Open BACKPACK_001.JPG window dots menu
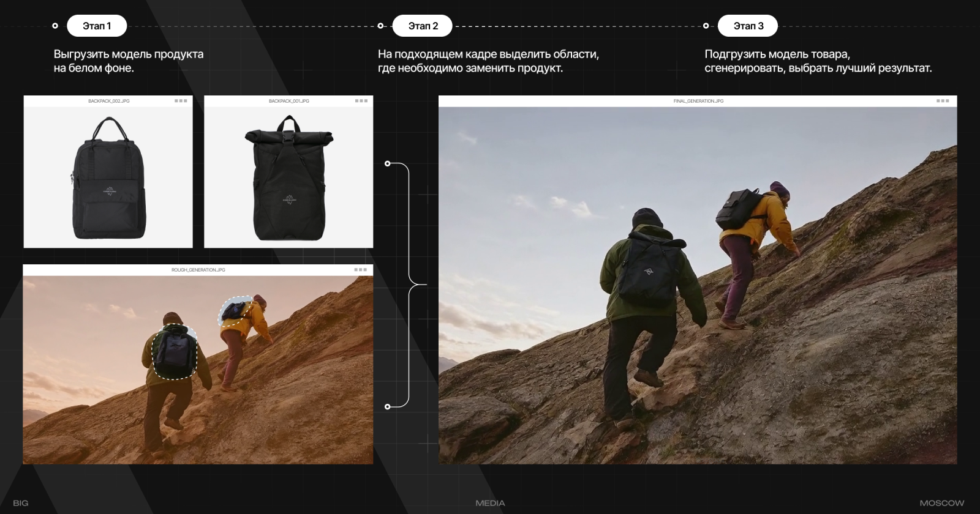Viewport: 980px width, 514px height. pos(361,101)
